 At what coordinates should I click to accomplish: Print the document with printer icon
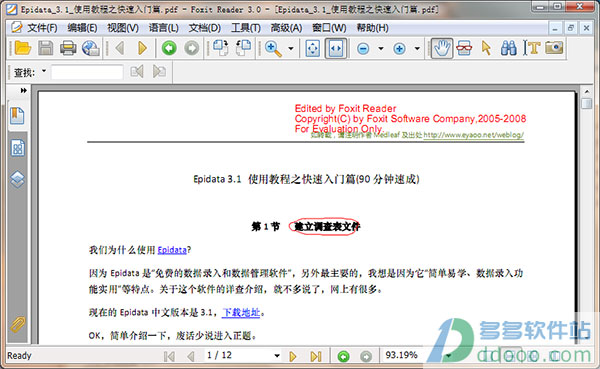click(x=68, y=48)
